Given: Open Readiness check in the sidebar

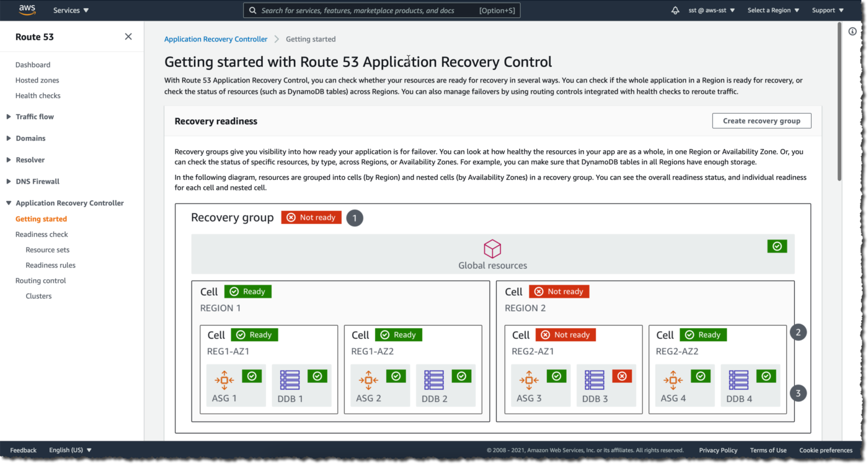Looking at the screenshot, I should (x=42, y=234).
